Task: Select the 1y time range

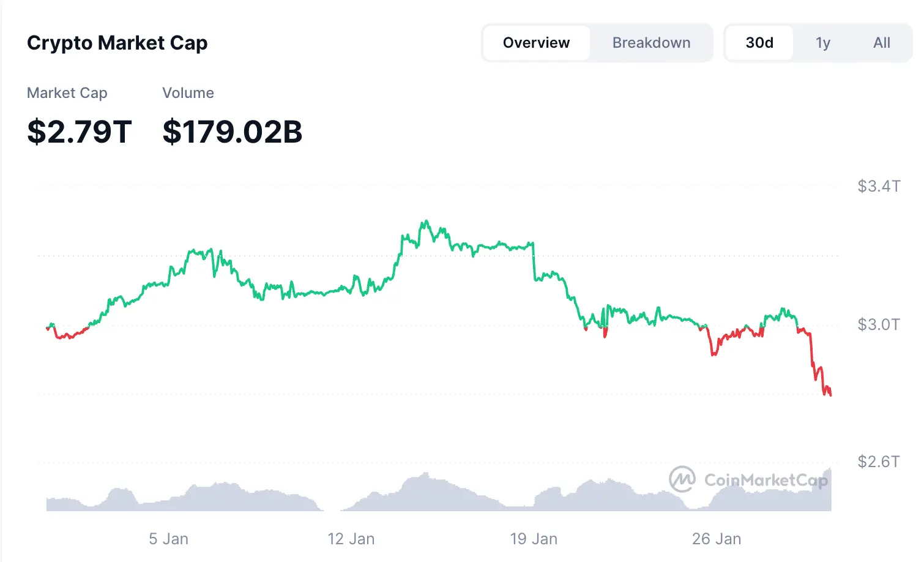Action: coord(822,43)
